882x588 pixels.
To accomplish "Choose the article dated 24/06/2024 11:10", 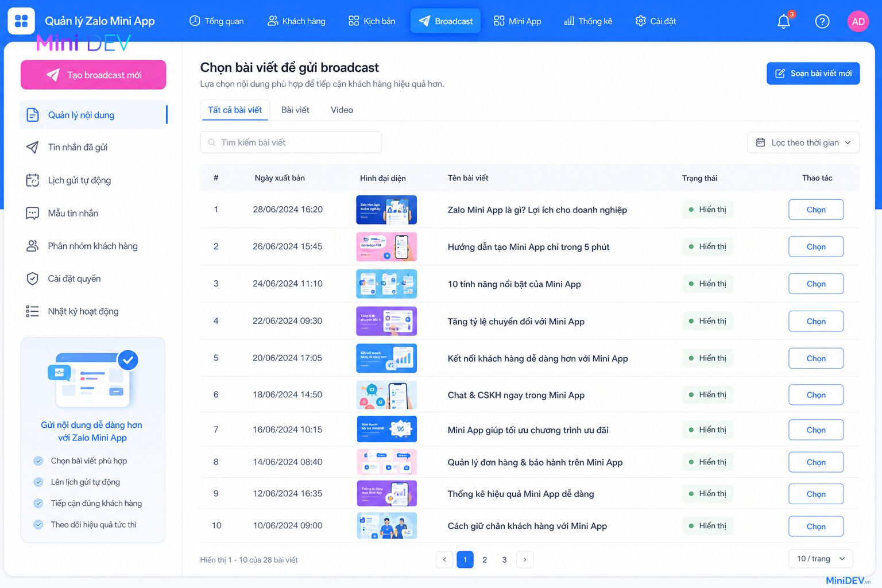I will pos(816,284).
